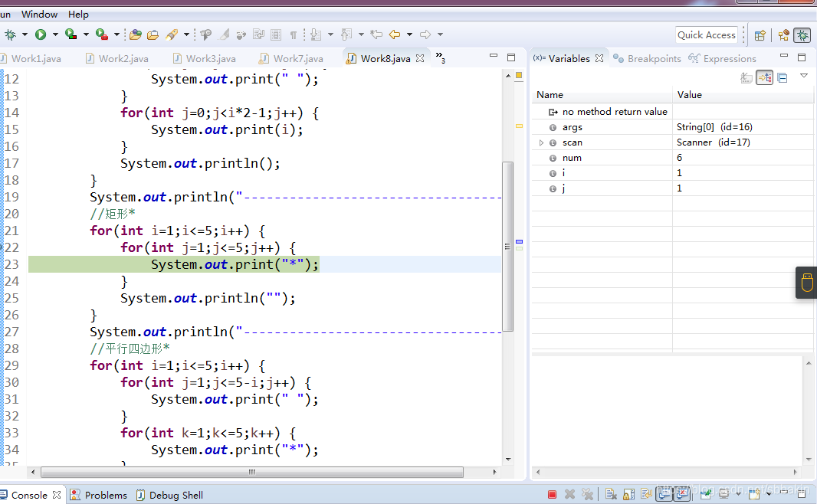Viewport: 817px width, 504px height.
Task: Toggle Scroll Lock icon in Console
Action: pos(629,494)
